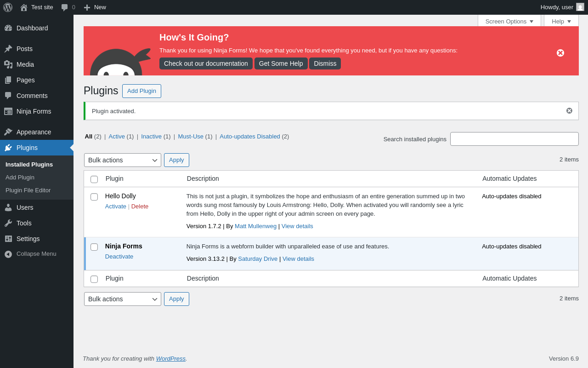
Task: Expand the Help tab dropdown
Action: [x=561, y=21]
